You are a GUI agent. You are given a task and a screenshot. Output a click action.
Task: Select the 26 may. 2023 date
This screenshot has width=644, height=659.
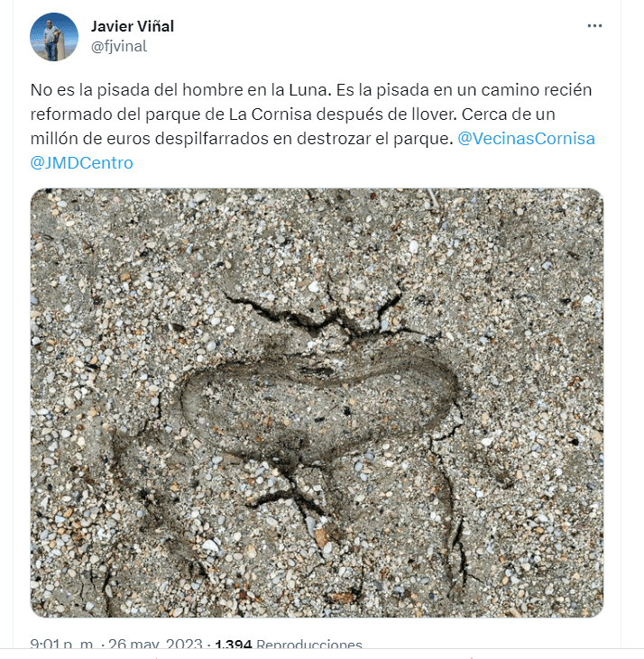point(155,645)
